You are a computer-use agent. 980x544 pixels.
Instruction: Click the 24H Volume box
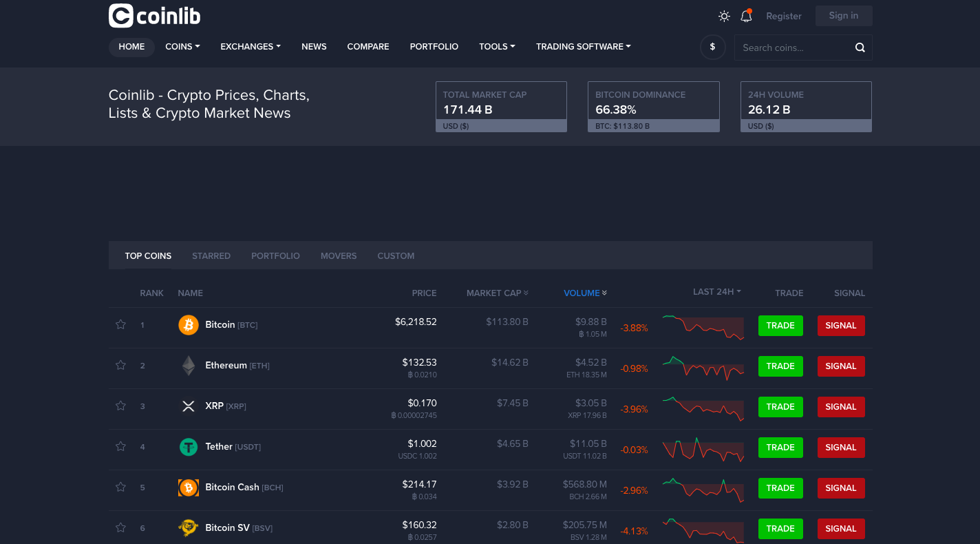pos(806,107)
